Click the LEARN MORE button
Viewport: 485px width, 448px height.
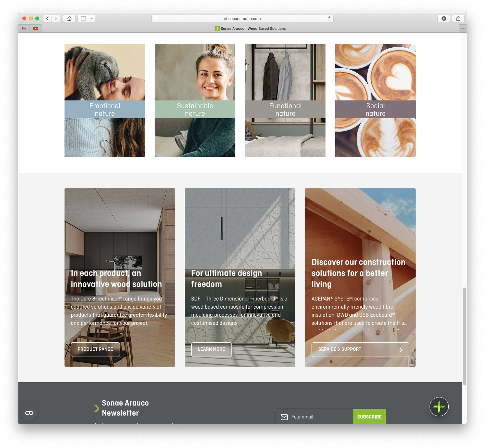click(211, 349)
